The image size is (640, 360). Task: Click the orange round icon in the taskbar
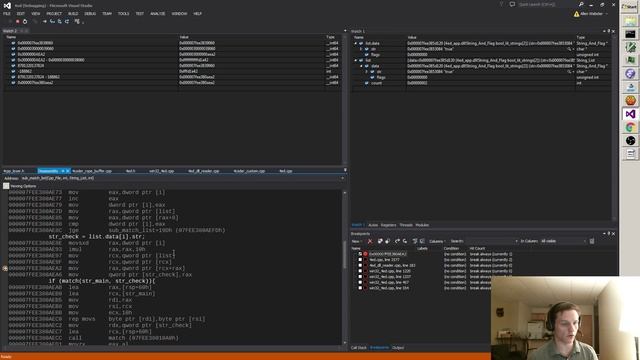coord(630,100)
